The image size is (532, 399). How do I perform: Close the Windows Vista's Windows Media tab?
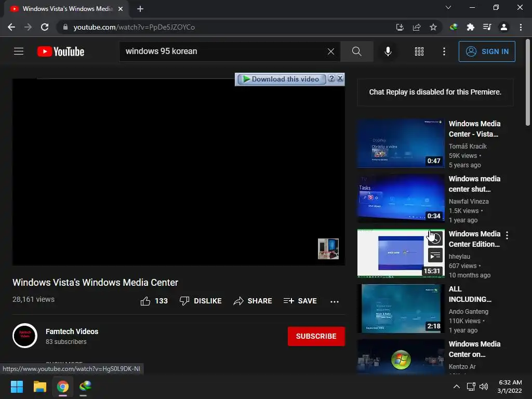pyautogui.click(x=121, y=9)
